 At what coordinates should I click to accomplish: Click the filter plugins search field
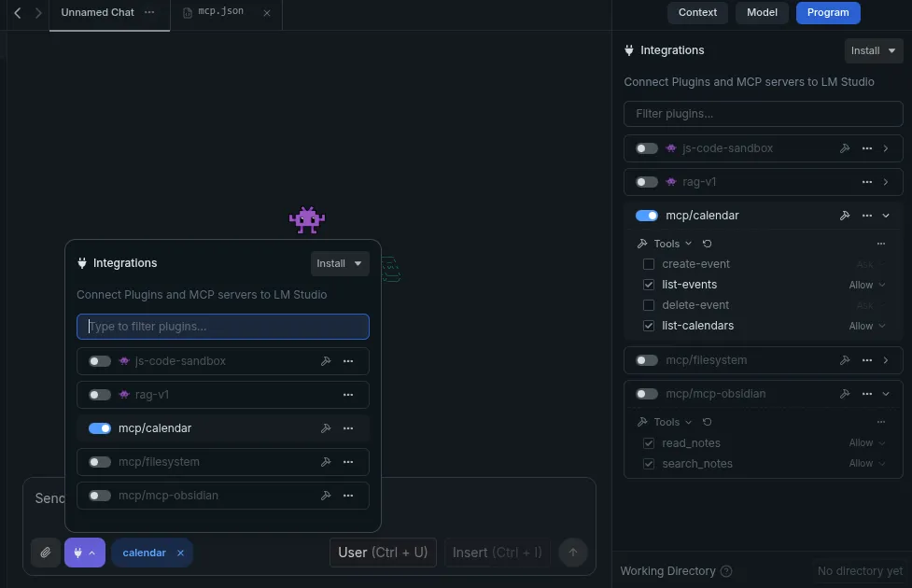point(763,113)
